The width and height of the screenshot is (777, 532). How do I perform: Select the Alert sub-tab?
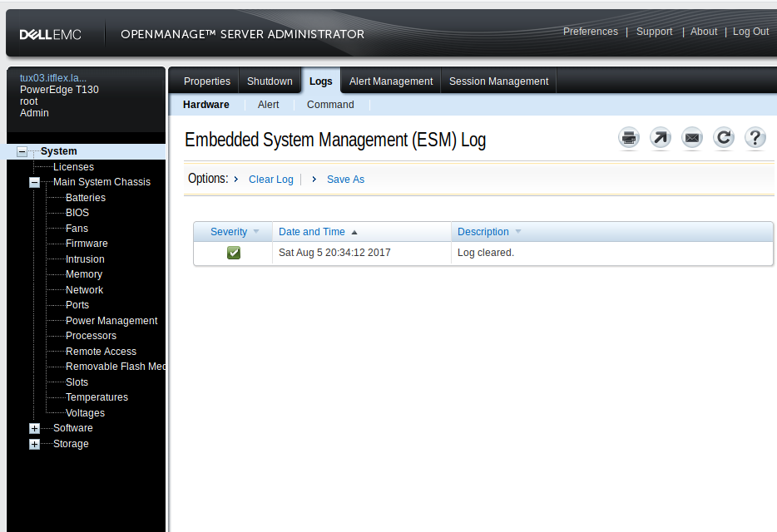268,105
